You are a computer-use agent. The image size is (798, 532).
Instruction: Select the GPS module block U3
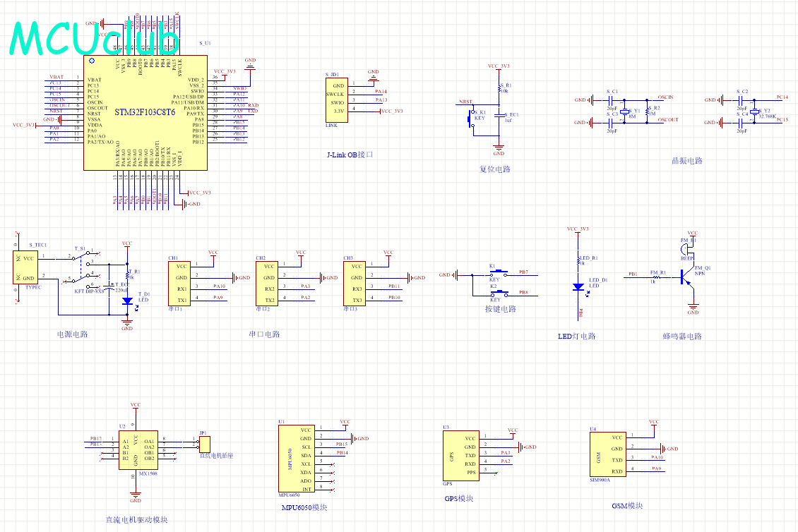460,456
